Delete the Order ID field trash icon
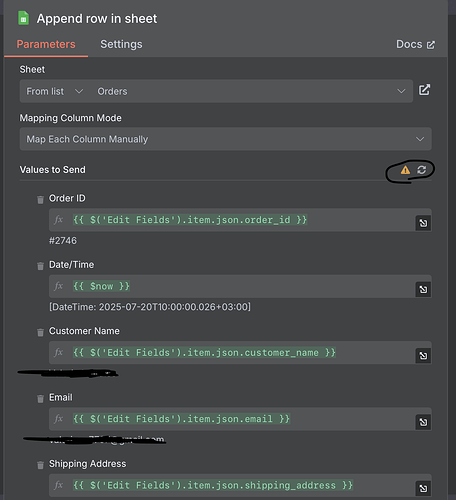This screenshot has height=500, width=456. click(x=40, y=199)
